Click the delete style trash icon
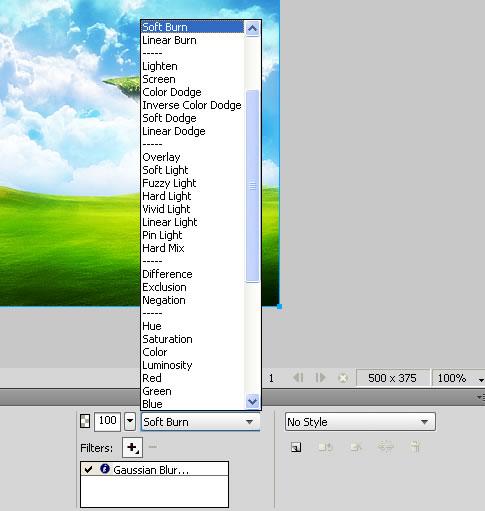 [415, 447]
